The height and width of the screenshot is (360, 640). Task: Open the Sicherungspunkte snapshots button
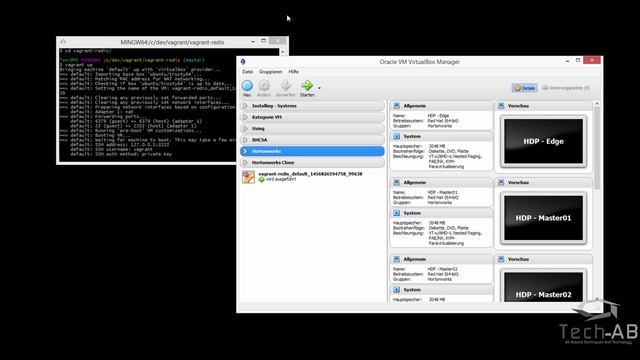click(x=566, y=88)
